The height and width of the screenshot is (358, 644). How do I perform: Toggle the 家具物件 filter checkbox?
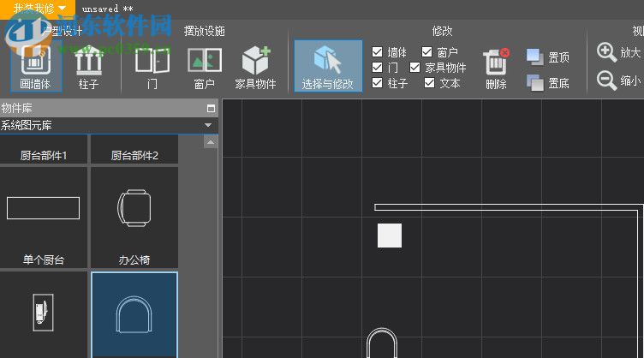(414, 68)
